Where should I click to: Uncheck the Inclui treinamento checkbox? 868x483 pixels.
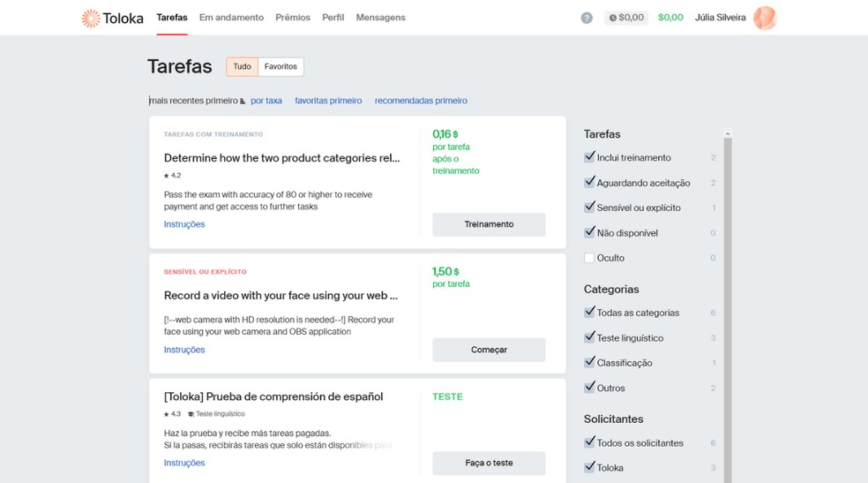click(x=589, y=157)
